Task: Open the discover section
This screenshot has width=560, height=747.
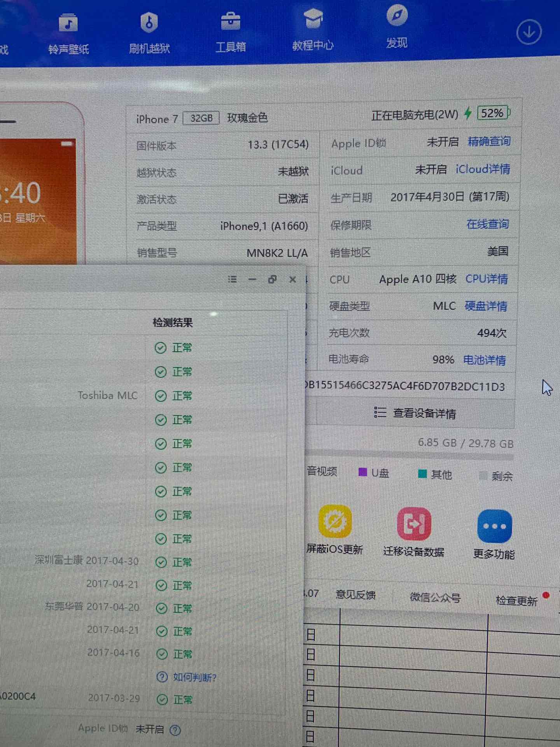Action: coord(397,26)
